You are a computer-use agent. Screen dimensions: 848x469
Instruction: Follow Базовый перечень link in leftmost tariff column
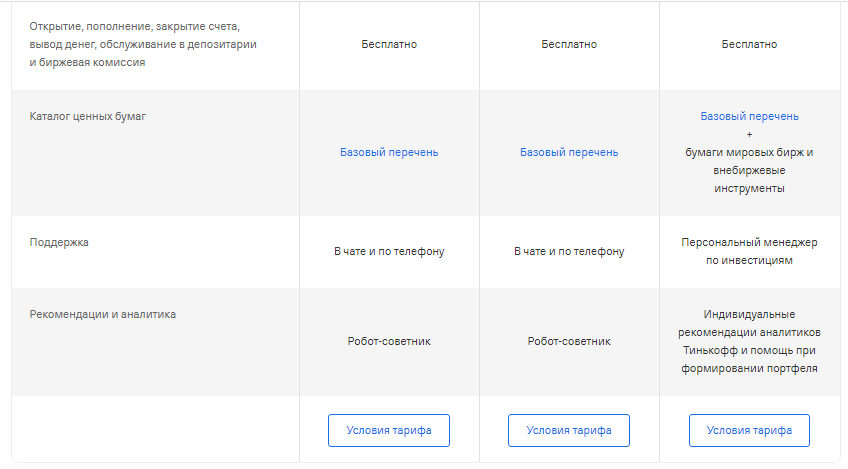click(389, 153)
